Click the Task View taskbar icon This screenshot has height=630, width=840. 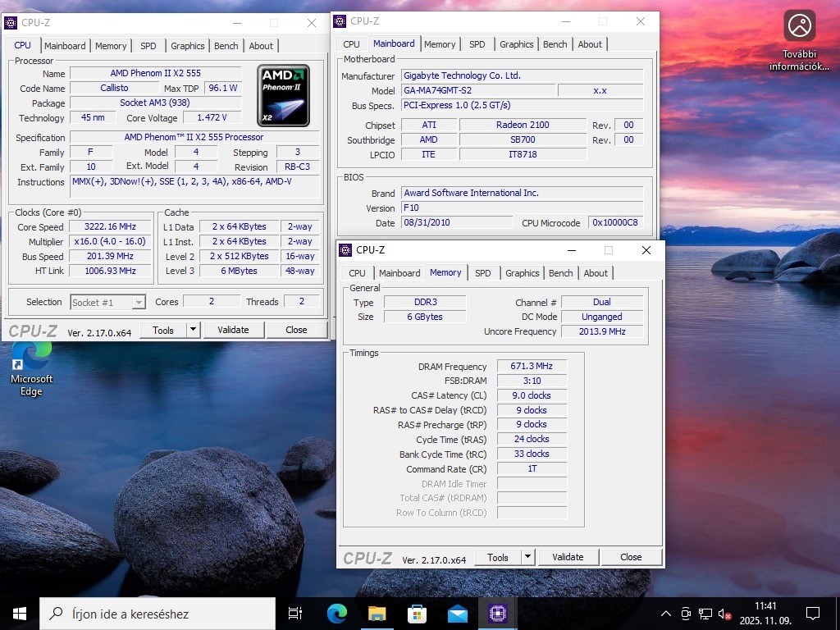tap(295, 614)
